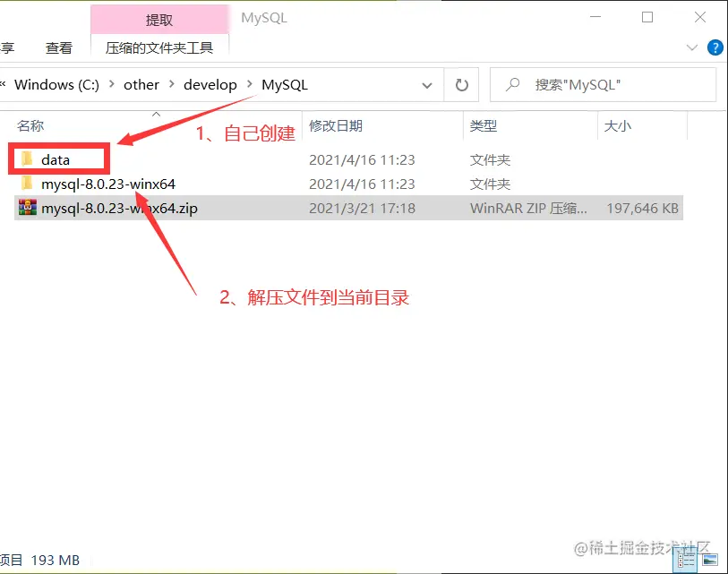Screen dimensions: 728x574
Task: Sort by the 修改日期 column header
Action: pos(336,125)
